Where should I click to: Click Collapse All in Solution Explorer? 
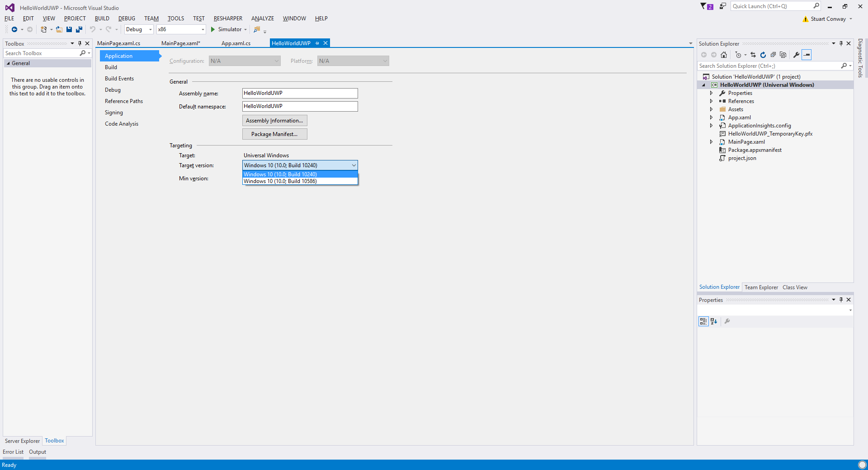(x=773, y=55)
